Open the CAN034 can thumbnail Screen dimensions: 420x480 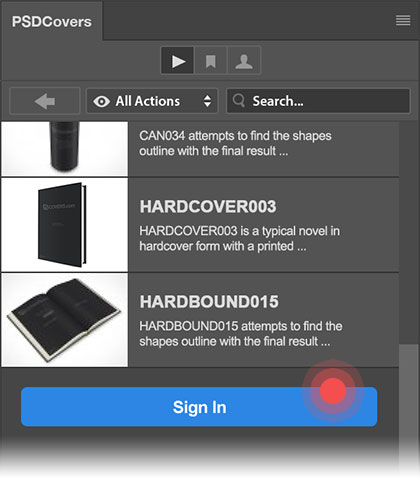(65, 149)
